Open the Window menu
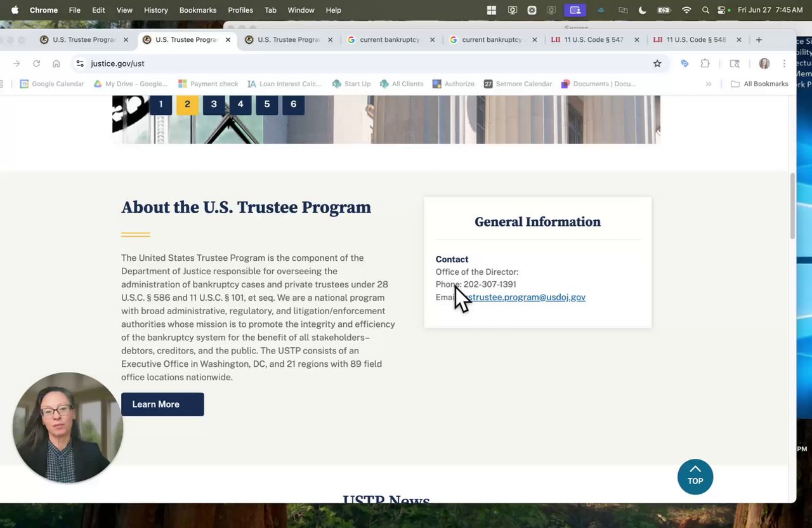 pyautogui.click(x=301, y=10)
